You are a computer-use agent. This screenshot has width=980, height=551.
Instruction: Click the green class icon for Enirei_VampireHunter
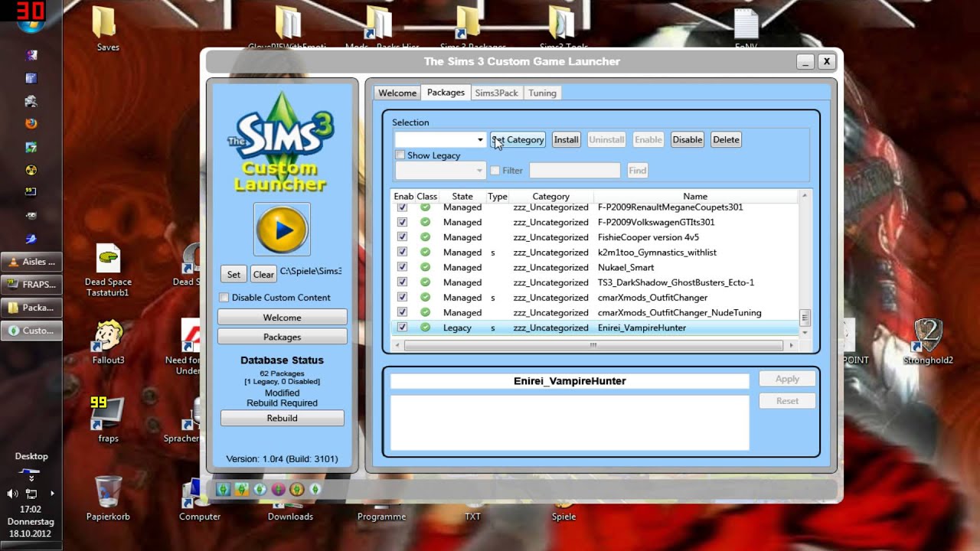[x=425, y=328]
